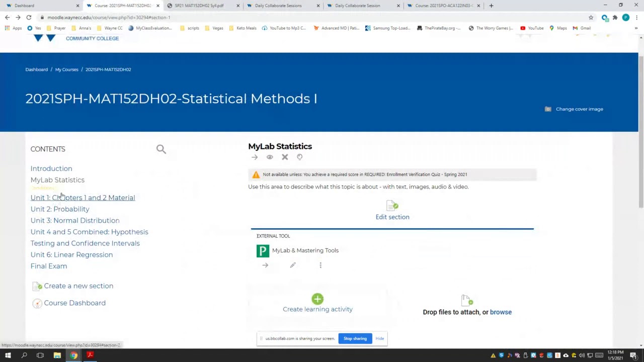Click the Course Dashboard gauge icon
The height and width of the screenshot is (362, 644).
[37, 303]
